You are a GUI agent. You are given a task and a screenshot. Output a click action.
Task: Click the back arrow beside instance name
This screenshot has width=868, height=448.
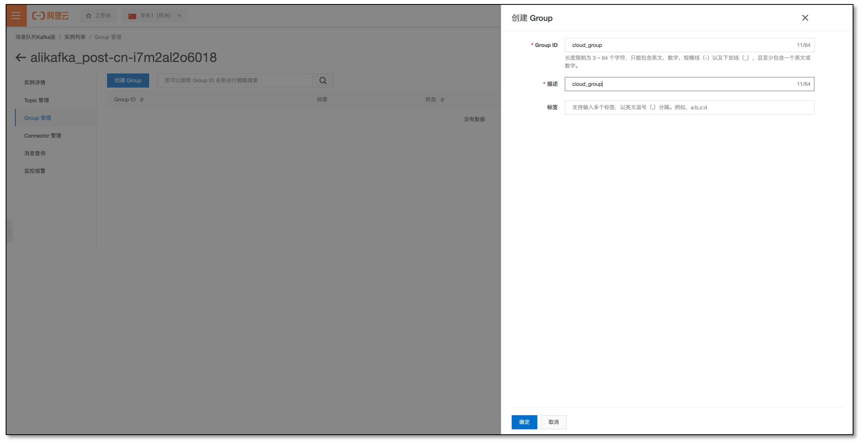pos(21,58)
